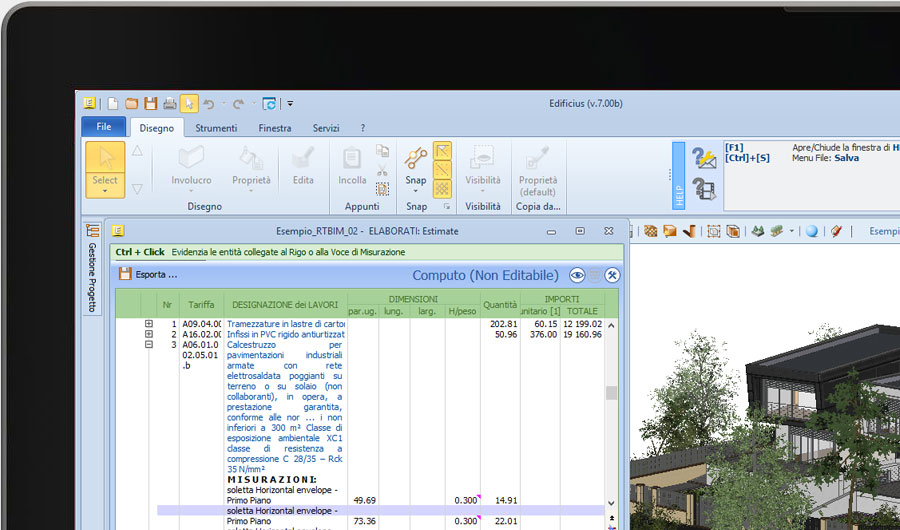Click the red pencil icon in 3D toolbar
Image resolution: width=900 pixels, height=530 pixels.
pos(836,231)
